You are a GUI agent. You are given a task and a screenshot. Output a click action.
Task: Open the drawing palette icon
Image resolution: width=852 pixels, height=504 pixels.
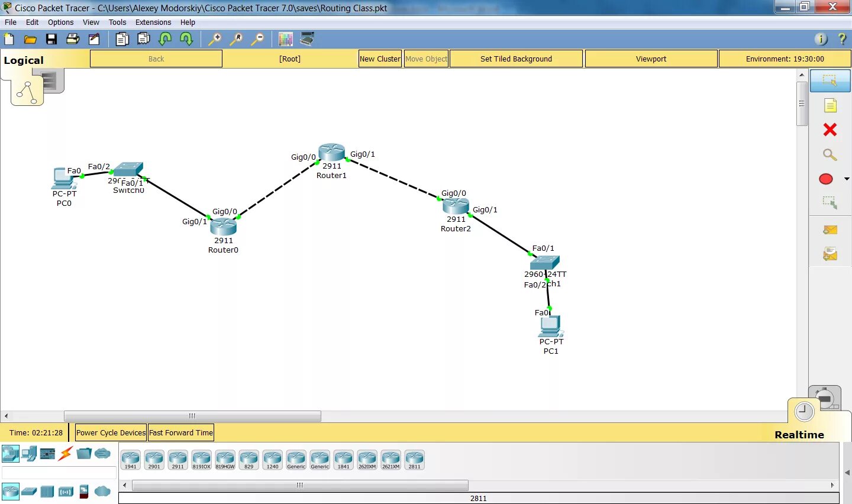coord(286,40)
